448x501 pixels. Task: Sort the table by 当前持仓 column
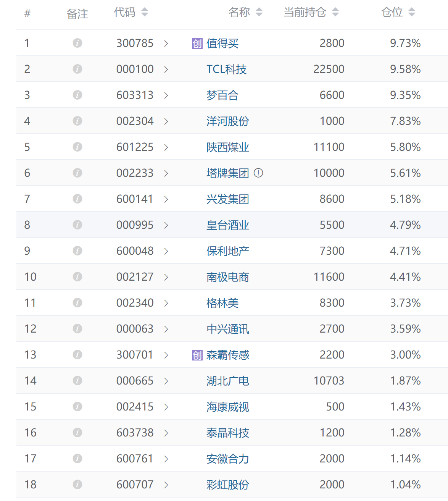click(335, 12)
